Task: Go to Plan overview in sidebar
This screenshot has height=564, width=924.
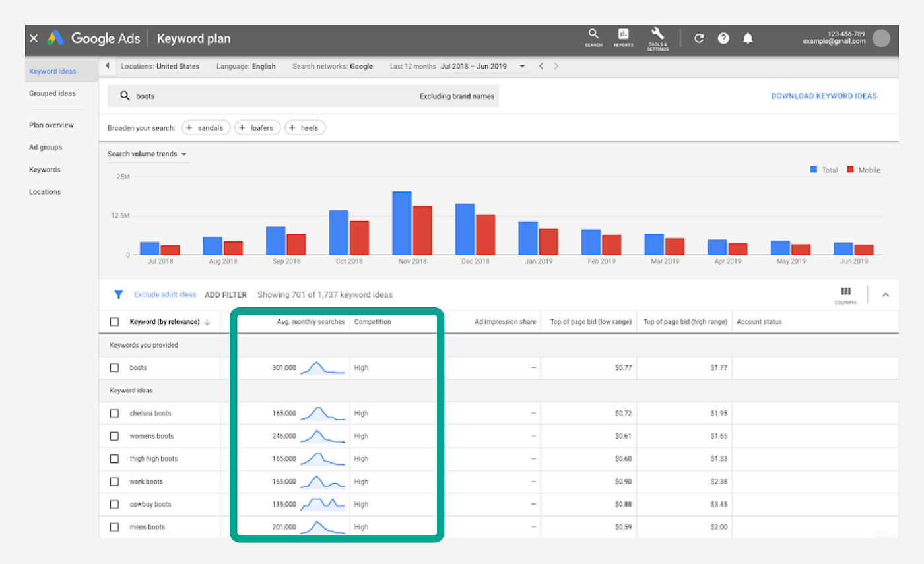Action: [x=51, y=125]
